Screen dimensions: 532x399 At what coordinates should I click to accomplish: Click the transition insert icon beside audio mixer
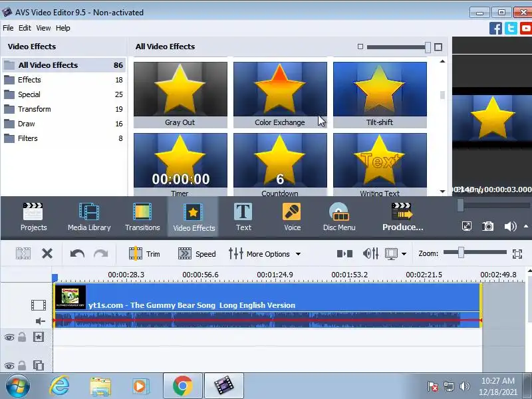pos(344,254)
